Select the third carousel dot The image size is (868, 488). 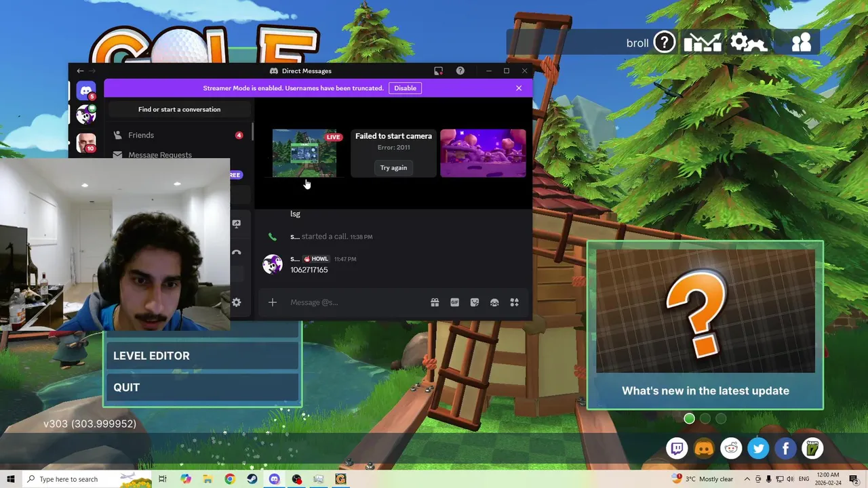[721, 419]
